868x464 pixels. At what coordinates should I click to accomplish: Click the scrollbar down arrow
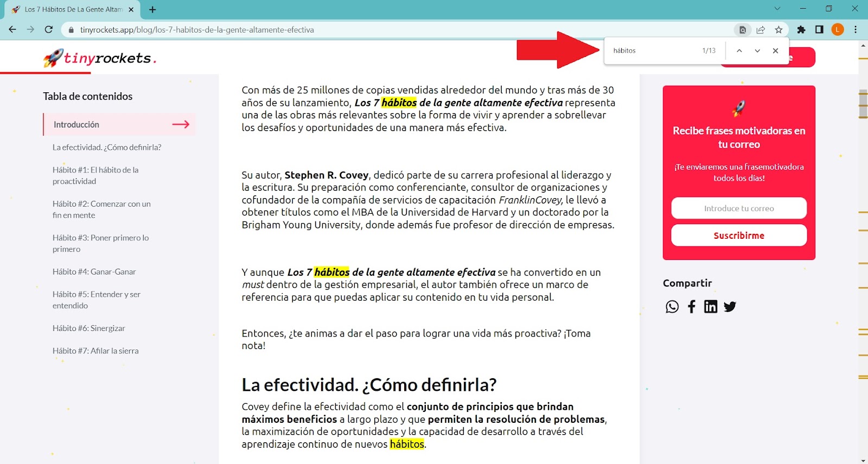tap(863, 460)
